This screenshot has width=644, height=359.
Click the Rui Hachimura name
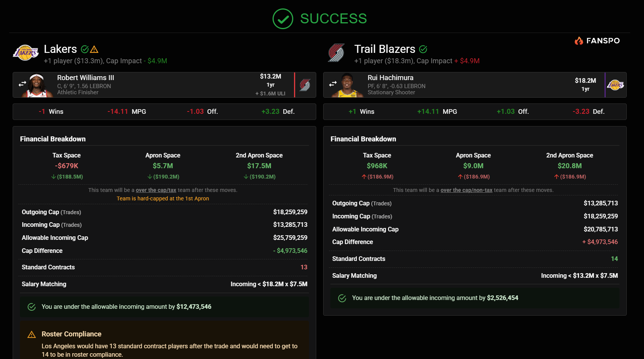(x=390, y=78)
